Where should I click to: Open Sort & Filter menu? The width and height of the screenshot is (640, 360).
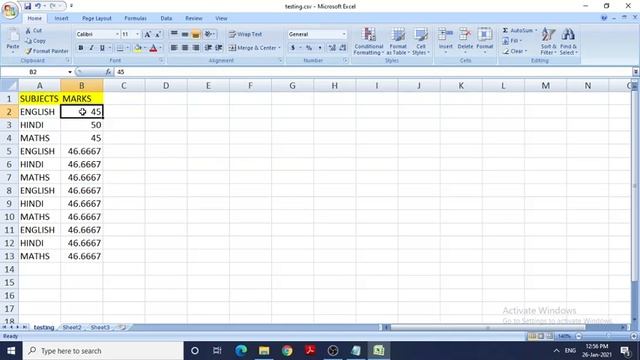click(548, 41)
